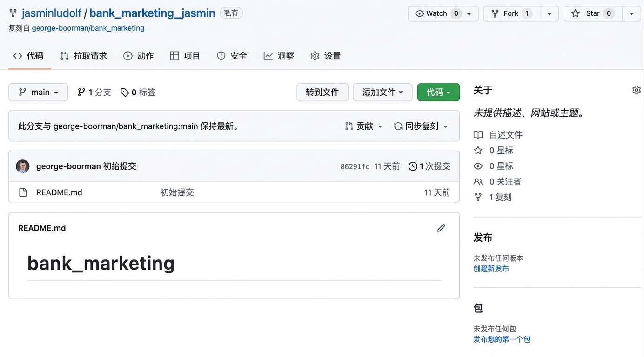Expand the Star lists dropdown arrow

coord(631,14)
